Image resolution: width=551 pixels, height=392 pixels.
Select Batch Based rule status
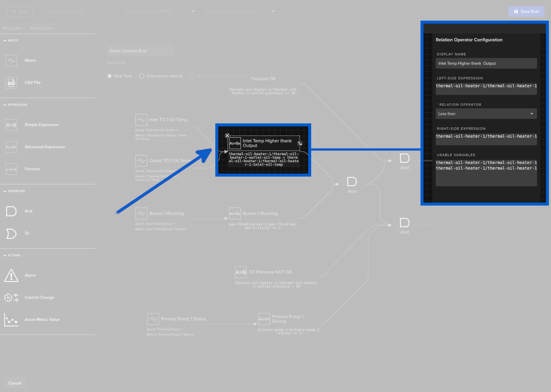pyautogui.click(x=192, y=76)
